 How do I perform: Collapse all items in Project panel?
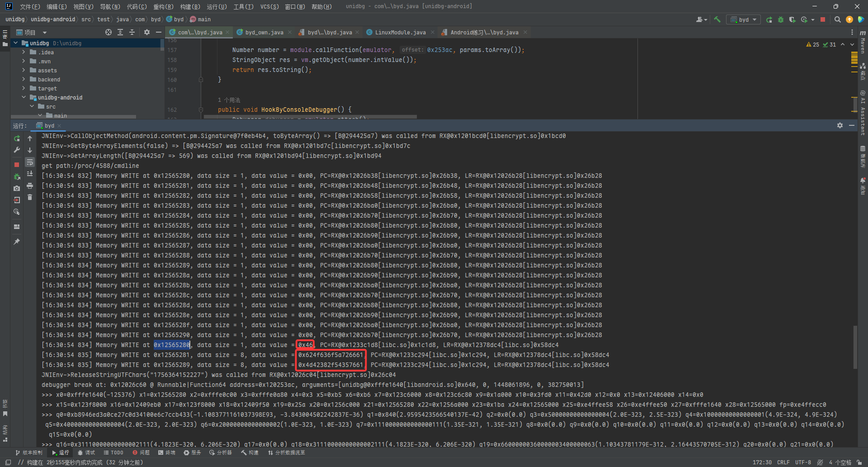tap(132, 32)
